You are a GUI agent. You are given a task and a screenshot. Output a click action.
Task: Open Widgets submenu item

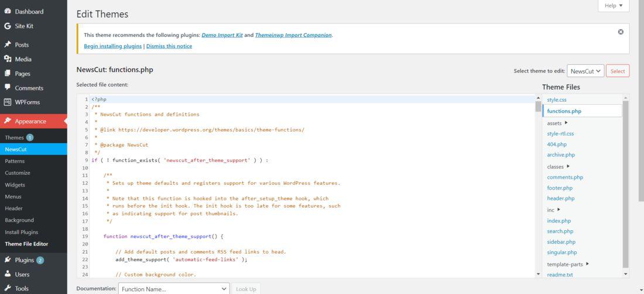pyautogui.click(x=15, y=185)
